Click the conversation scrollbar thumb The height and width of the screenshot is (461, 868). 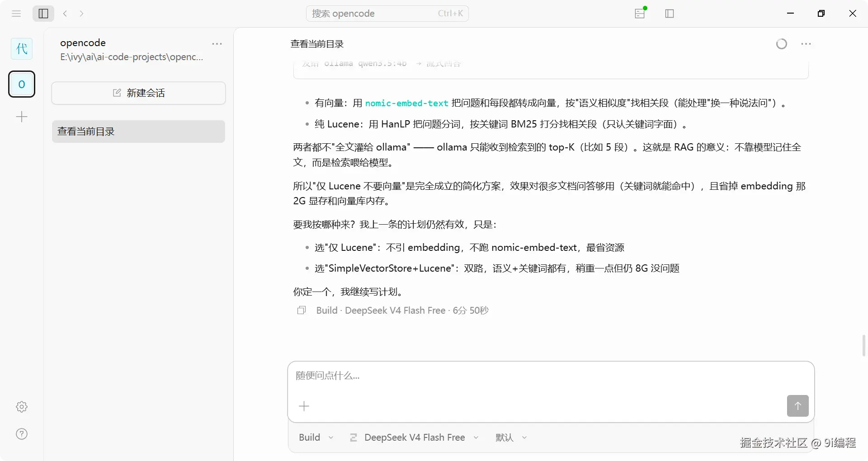click(x=864, y=346)
